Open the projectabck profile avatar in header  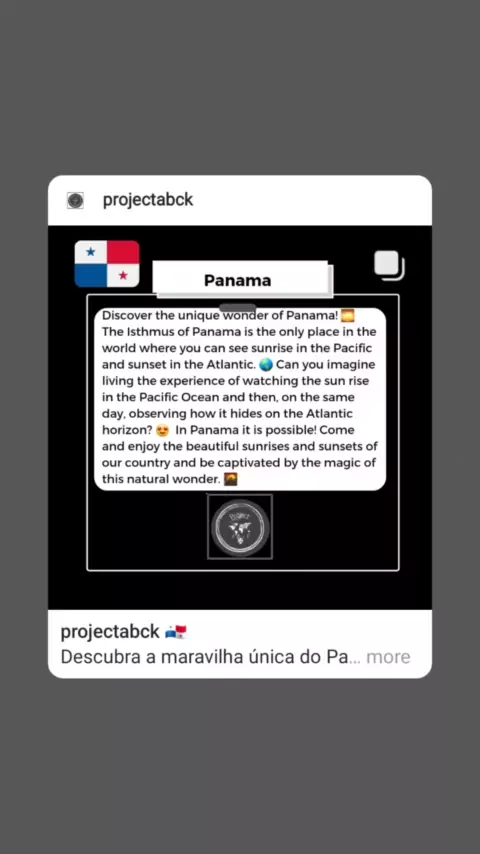click(75, 200)
